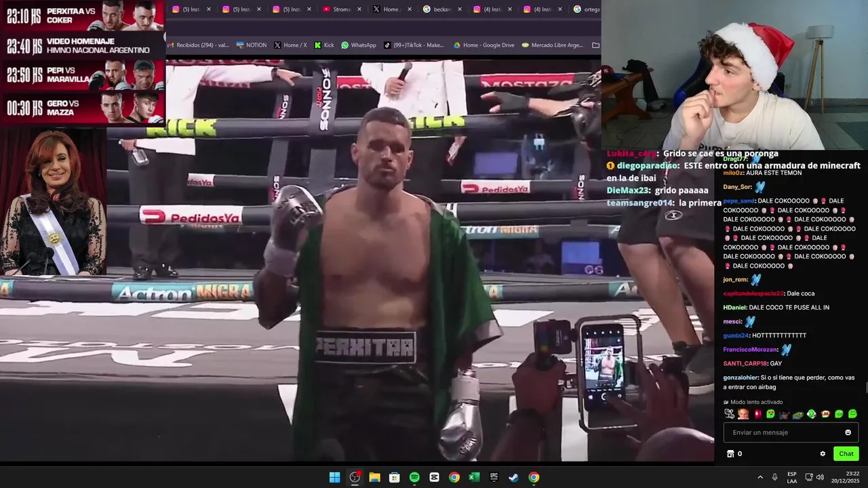This screenshot has width=868, height=488.
Task: Click the taskbar microphone icon
Action: (774, 477)
